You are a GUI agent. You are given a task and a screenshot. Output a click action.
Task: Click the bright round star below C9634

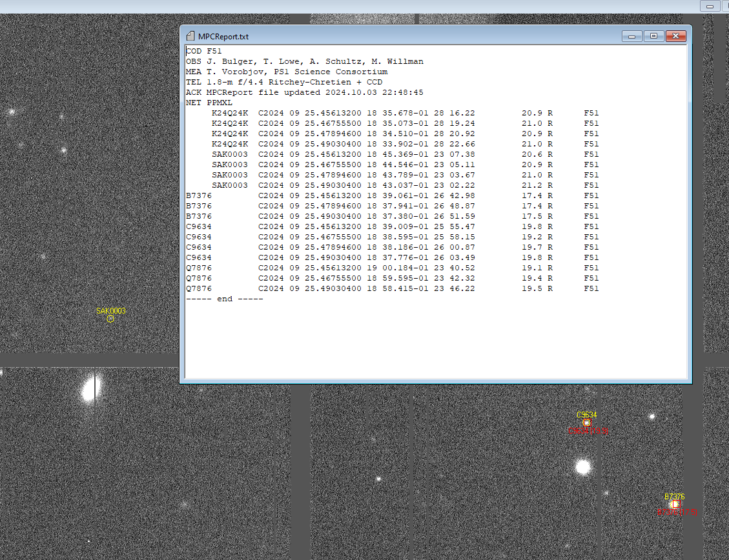point(583,466)
